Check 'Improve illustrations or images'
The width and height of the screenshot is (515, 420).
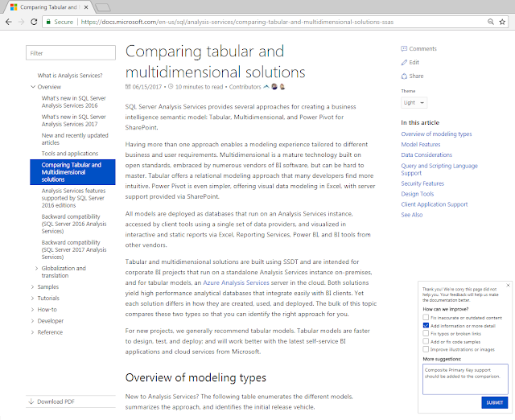pos(426,349)
